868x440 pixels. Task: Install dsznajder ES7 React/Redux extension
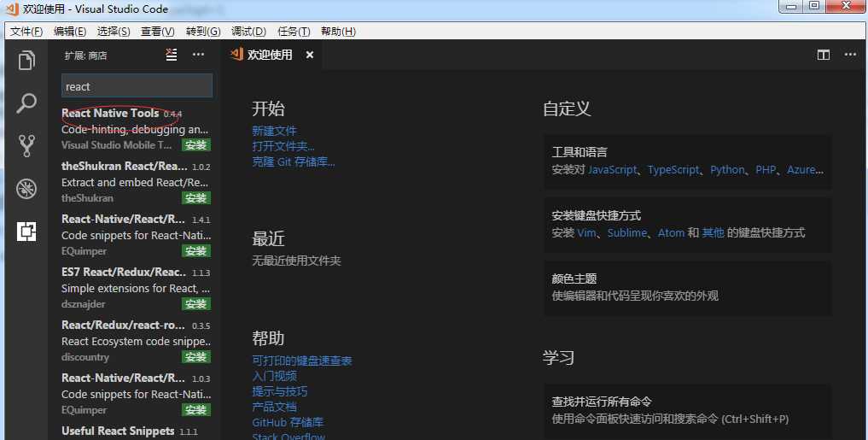(196, 303)
